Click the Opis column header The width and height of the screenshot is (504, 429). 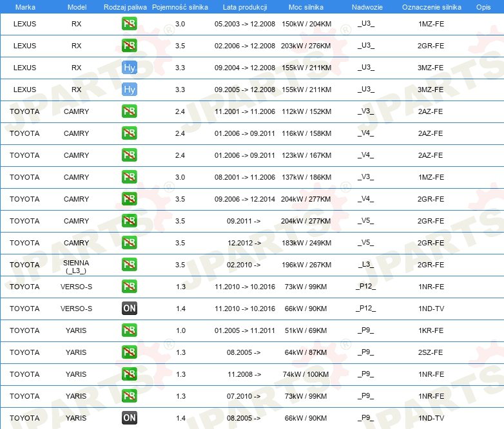pos(483,7)
